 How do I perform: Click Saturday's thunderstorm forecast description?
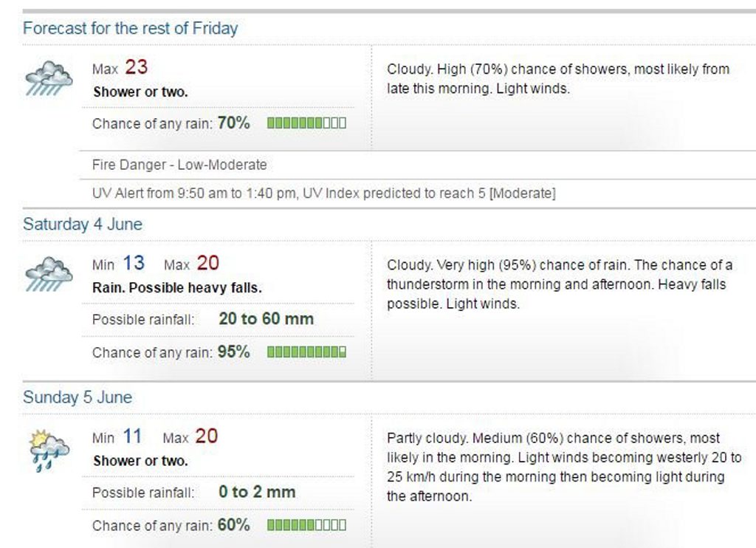pos(560,284)
